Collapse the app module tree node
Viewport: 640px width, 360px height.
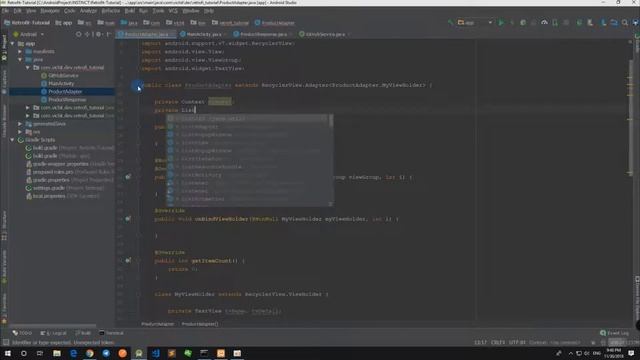(13, 44)
